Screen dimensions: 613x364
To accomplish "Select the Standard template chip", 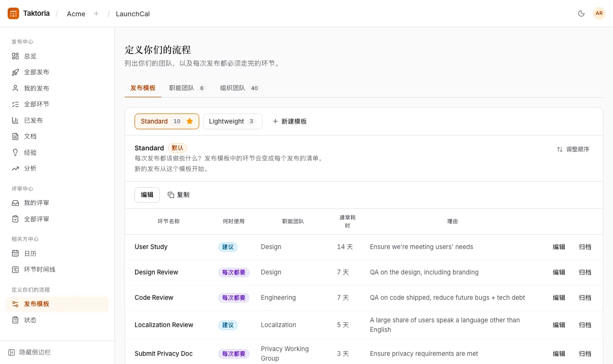I will [x=167, y=121].
